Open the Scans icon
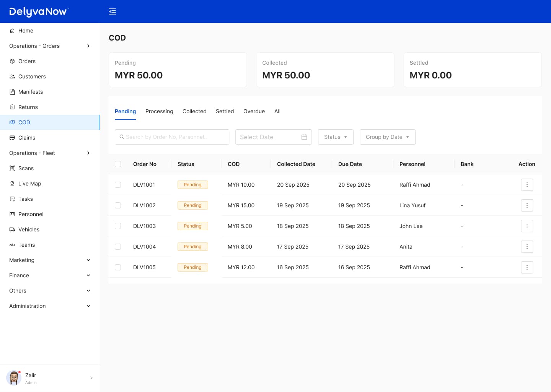The image size is (551, 392). coord(12,168)
